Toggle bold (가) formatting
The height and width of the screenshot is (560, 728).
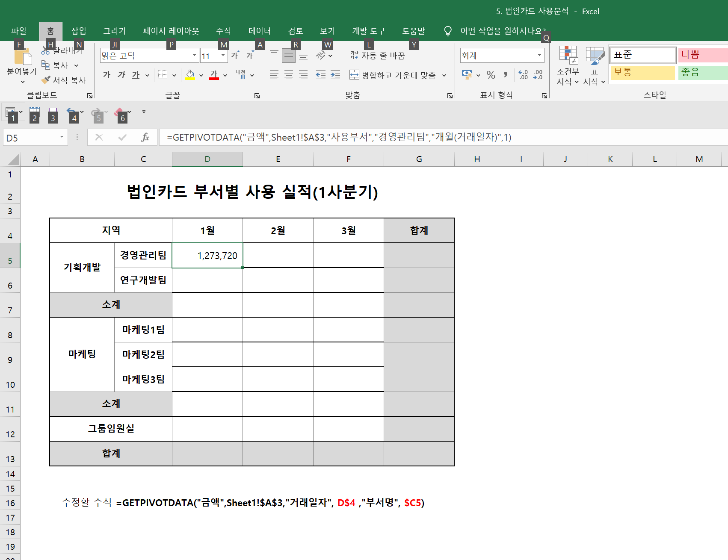pos(107,75)
